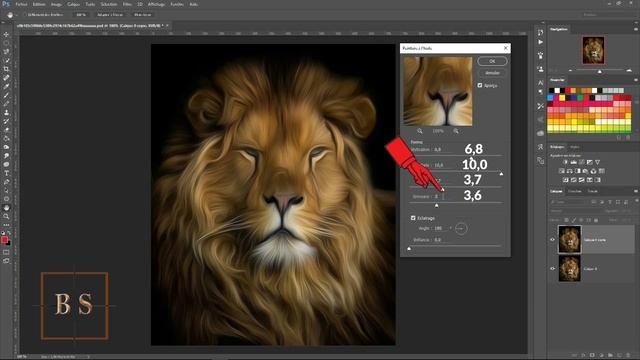Image resolution: width=640 pixels, height=360 pixels.
Task: Add a Brightness/Contrast adjustment
Action: (566, 162)
